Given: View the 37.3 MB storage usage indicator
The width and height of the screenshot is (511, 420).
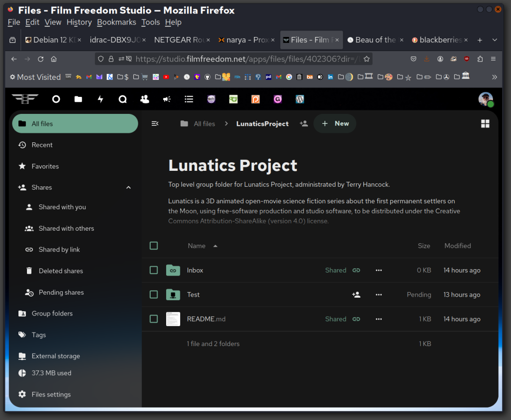Looking at the screenshot, I should point(51,373).
